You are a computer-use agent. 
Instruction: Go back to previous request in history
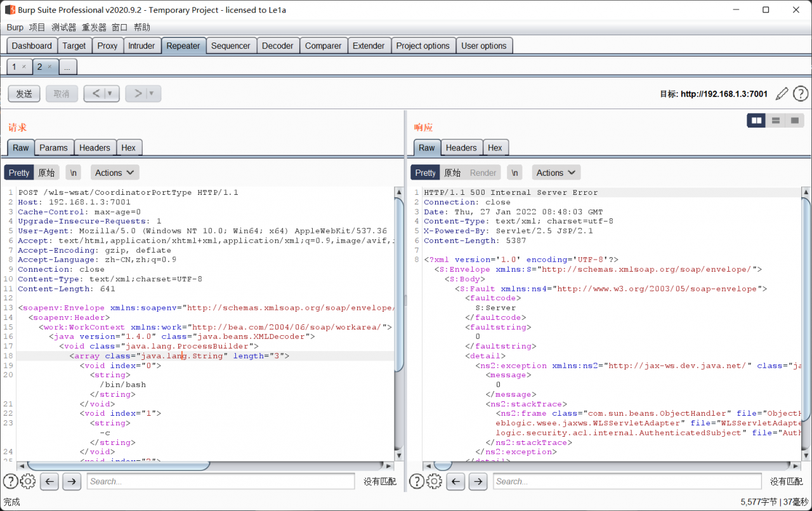95,94
